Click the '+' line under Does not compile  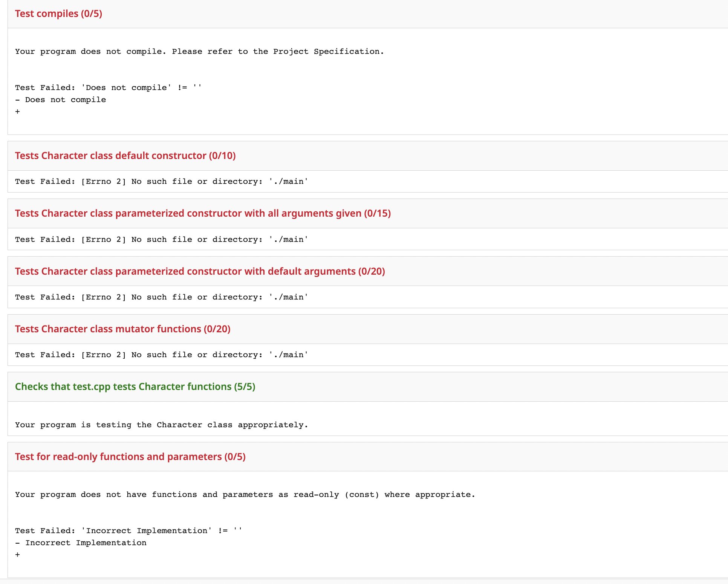point(17,112)
